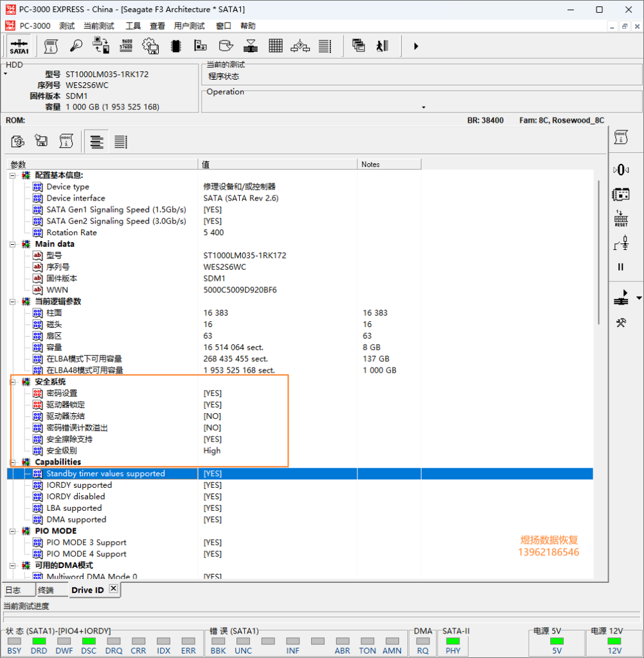Click the disk cylinder with arrow icon

click(226, 46)
